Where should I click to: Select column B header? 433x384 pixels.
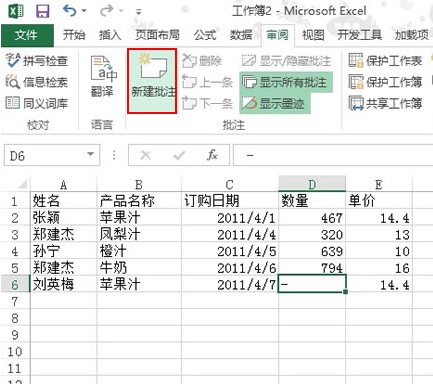pyautogui.click(x=139, y=184)
